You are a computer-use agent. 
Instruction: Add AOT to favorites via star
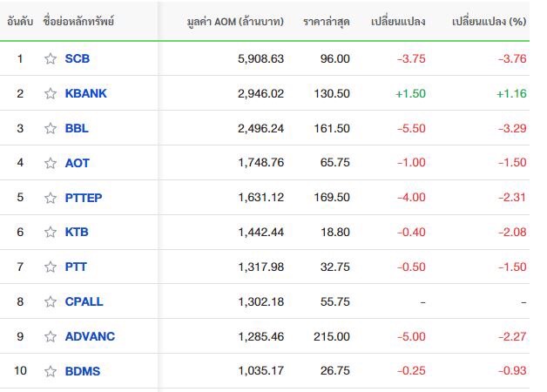coord(51,163)
